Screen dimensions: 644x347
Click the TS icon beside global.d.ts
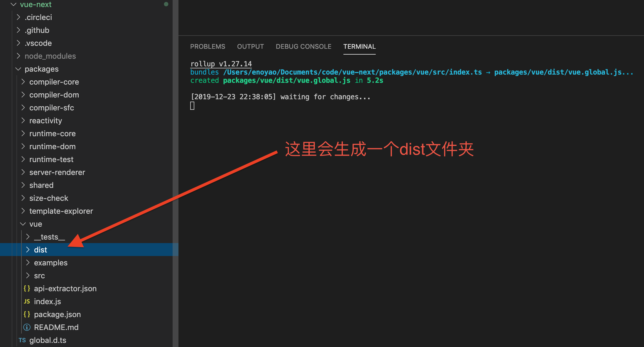(x=22, y=340)
